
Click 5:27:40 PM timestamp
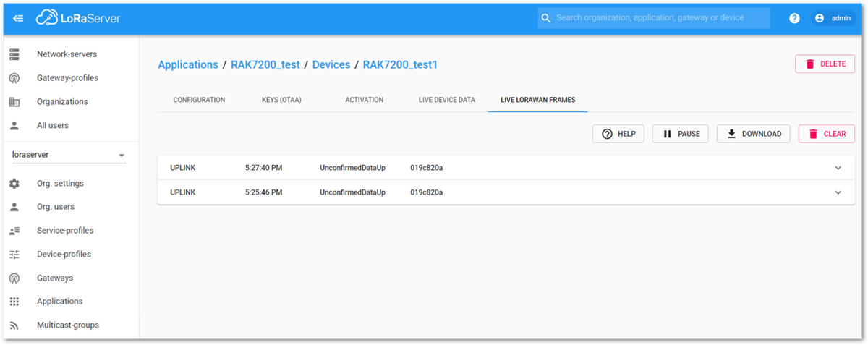point(264,168)
